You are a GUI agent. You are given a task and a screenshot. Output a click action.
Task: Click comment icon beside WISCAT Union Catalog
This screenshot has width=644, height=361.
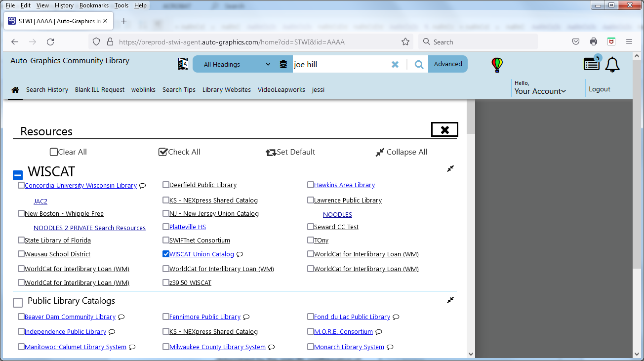pos(240,254)
